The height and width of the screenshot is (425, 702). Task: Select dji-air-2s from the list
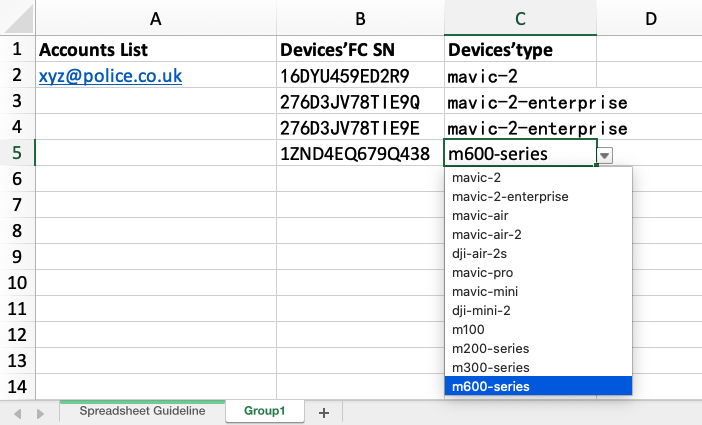click(538, 254)
